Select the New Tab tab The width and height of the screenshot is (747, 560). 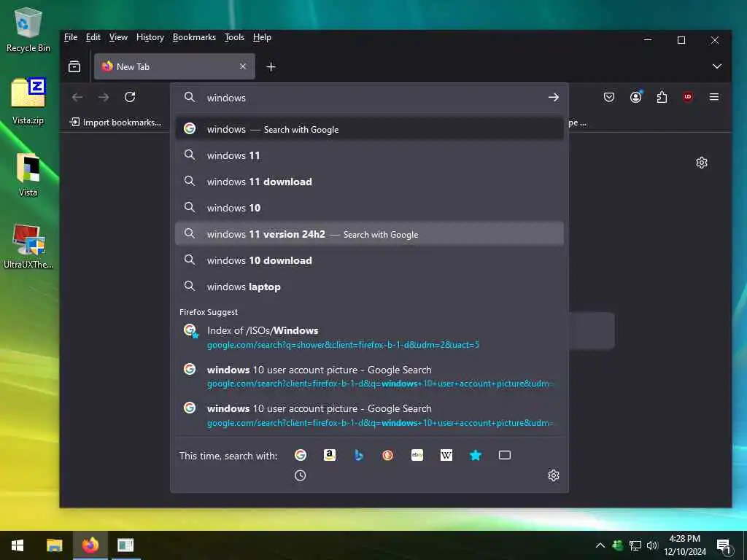point(174,66)
